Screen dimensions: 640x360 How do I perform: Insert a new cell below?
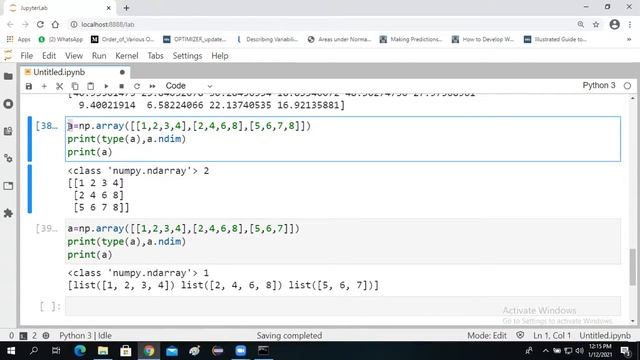pos(44,86)
